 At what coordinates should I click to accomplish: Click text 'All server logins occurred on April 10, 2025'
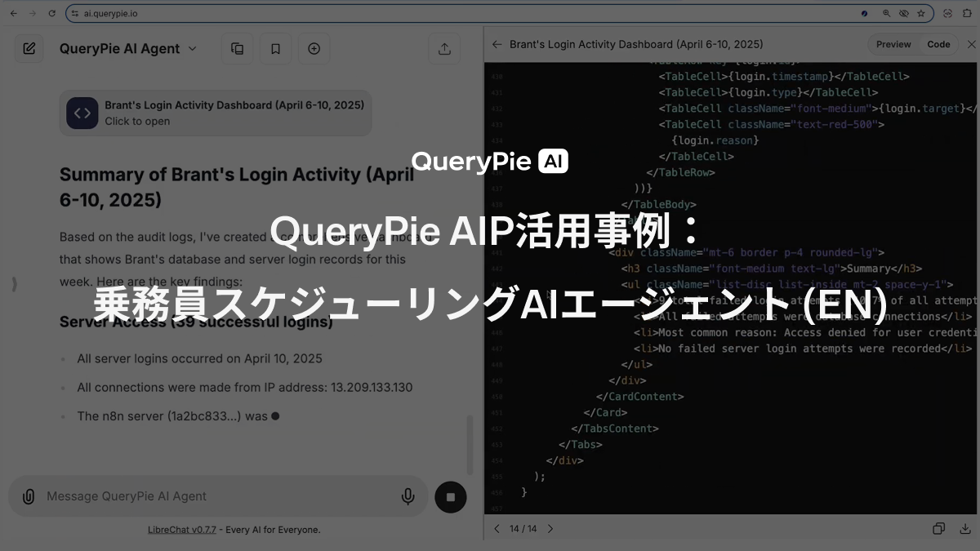coord(199,358)
